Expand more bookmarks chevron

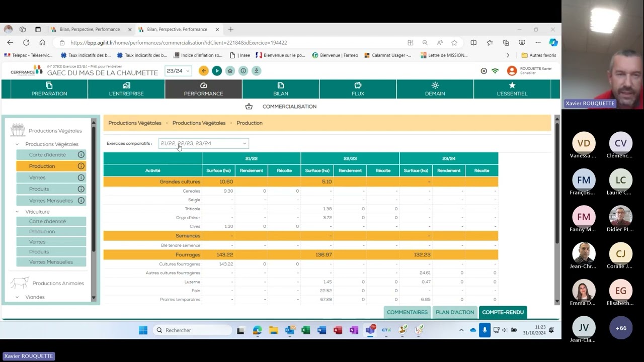tap(508, 55)
